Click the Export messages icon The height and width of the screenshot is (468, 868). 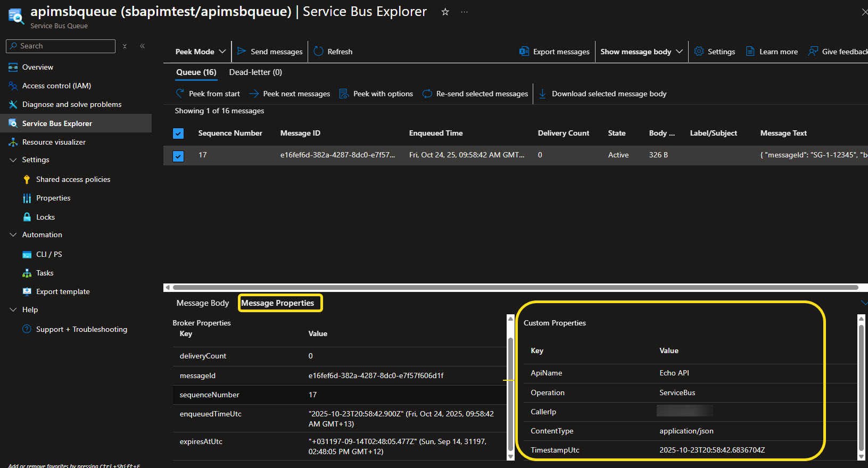[x=524, y=51]
